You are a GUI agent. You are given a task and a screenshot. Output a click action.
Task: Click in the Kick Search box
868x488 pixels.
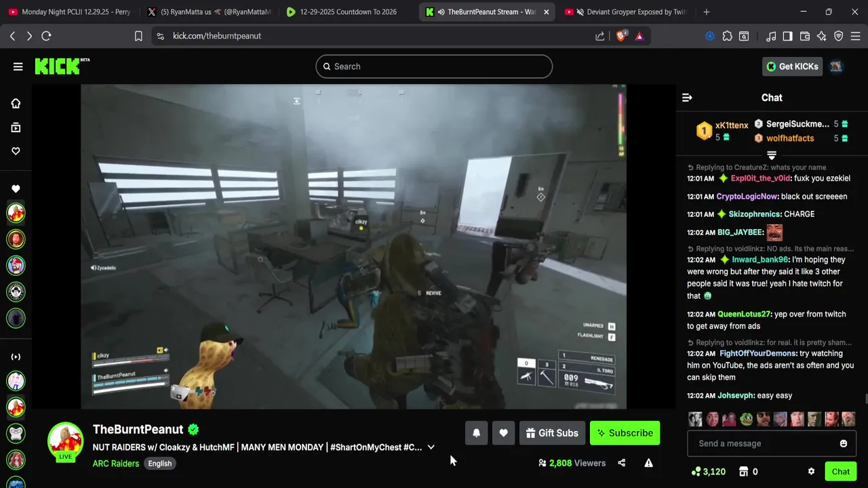coord(434,66)
